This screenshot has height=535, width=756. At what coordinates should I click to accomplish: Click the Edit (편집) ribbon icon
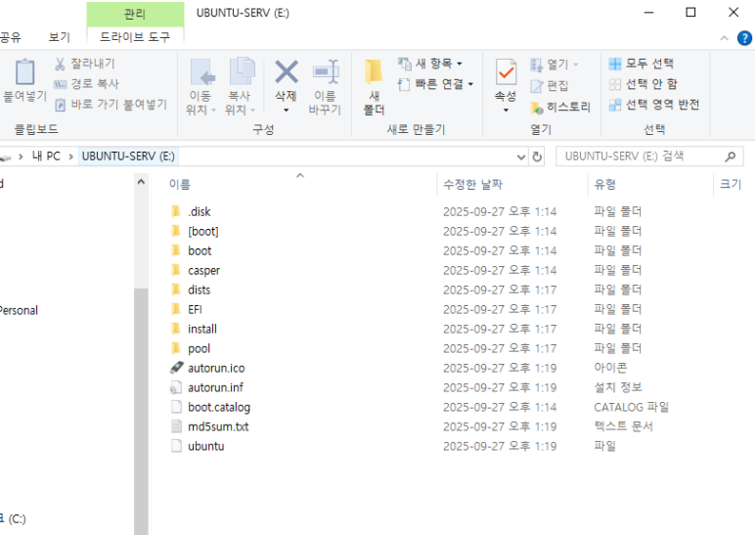pos(536,86)
